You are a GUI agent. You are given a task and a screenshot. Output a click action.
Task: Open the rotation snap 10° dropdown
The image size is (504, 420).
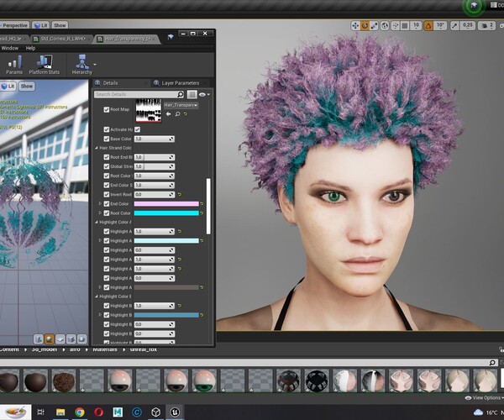point(440,26)
